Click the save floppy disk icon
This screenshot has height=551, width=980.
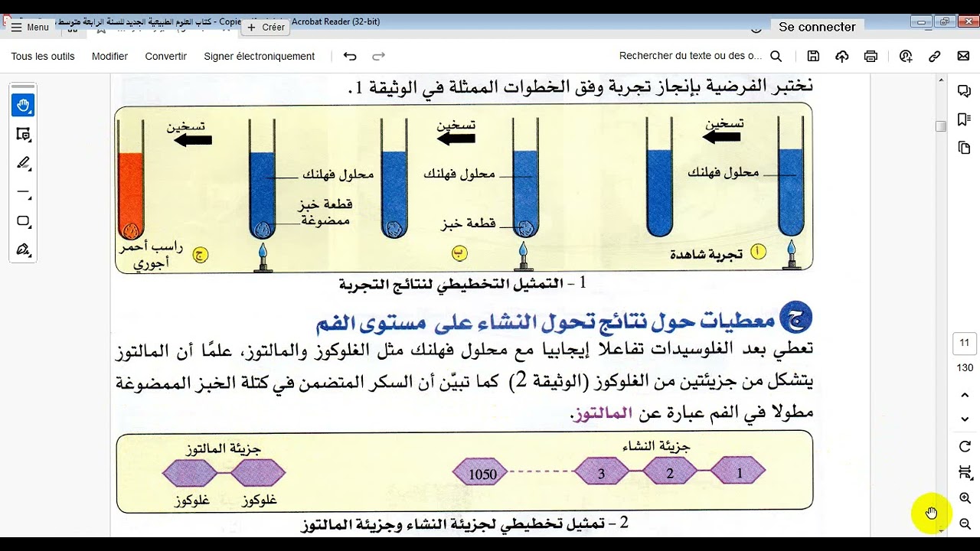(813, 57)
